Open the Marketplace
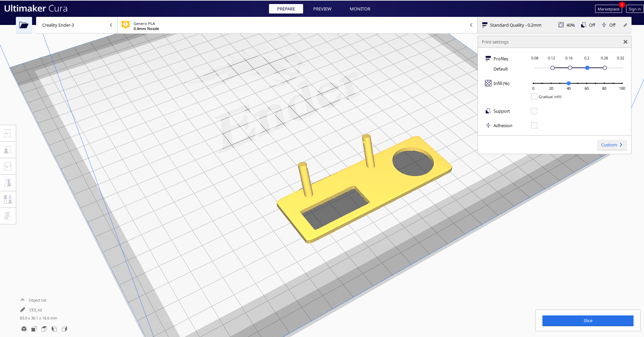The width and height of the screenshot is (644, 337). 608,9
